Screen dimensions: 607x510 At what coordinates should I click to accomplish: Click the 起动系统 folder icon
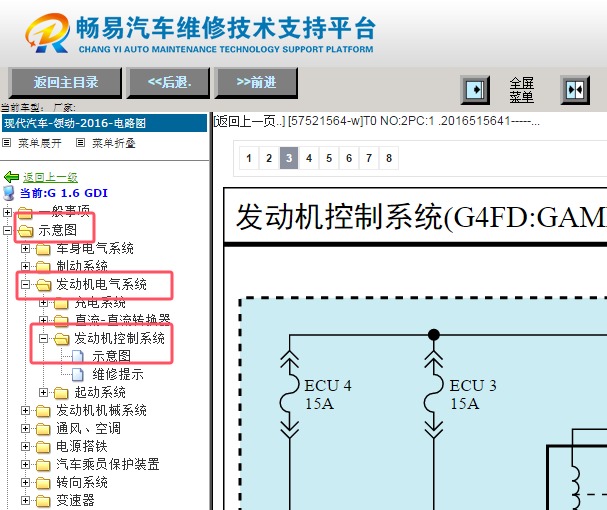click(61, 393)
